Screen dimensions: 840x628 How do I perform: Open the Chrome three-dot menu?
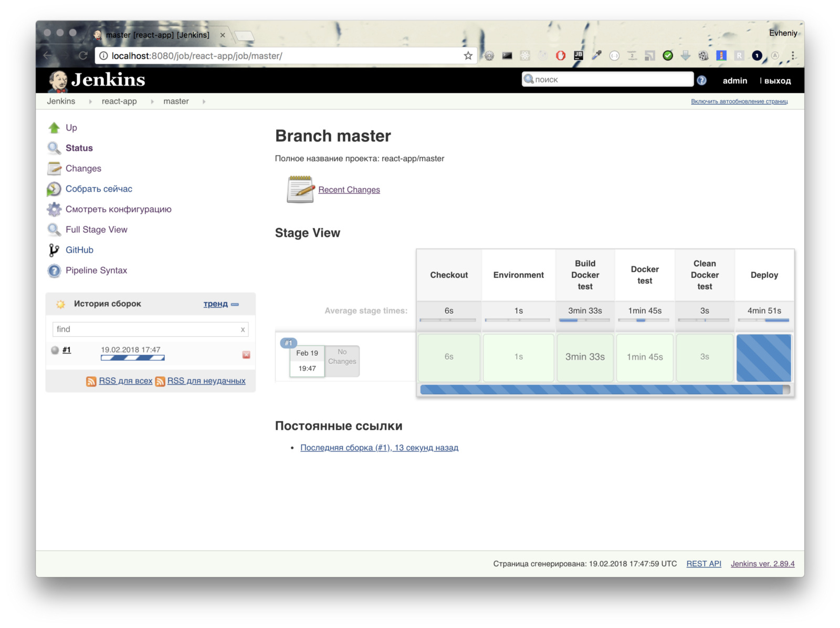(x=793, y=56)
